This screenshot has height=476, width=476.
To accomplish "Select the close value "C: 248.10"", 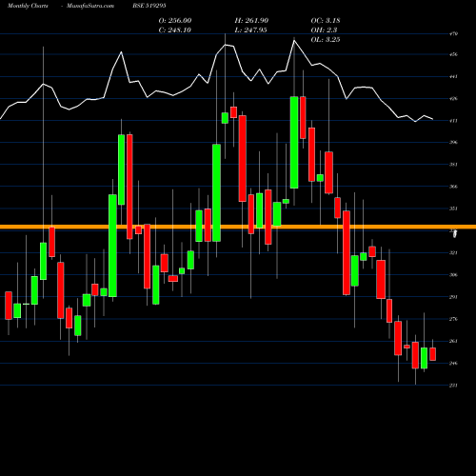I will tap(175, 30).
